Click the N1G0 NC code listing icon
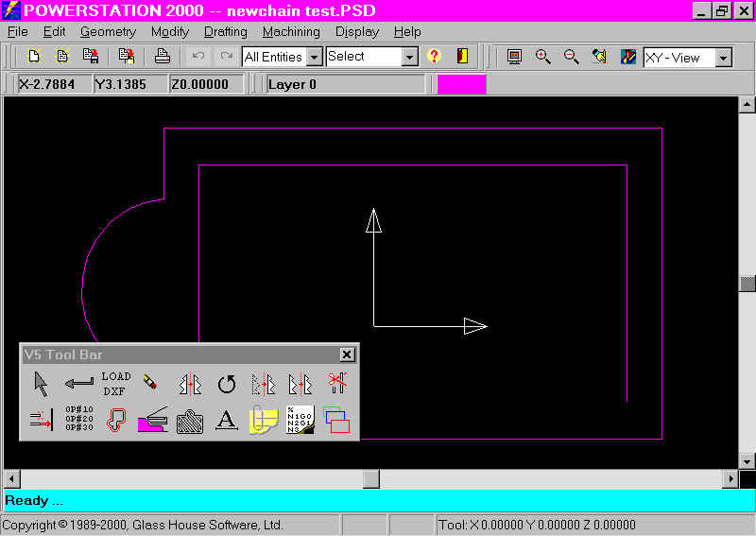The image size is (756, 536). [300, 420]
